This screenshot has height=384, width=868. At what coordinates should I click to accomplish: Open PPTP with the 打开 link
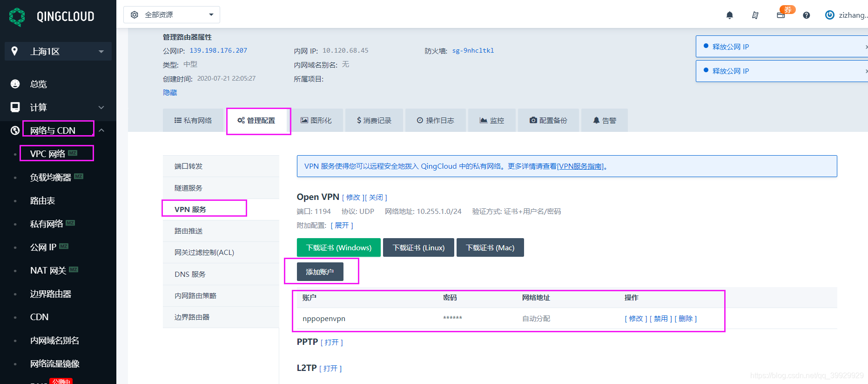click(332, 343)
